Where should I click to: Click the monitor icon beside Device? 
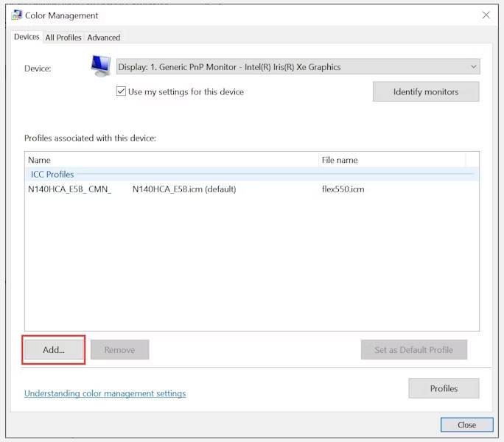[x=101, y=66]
